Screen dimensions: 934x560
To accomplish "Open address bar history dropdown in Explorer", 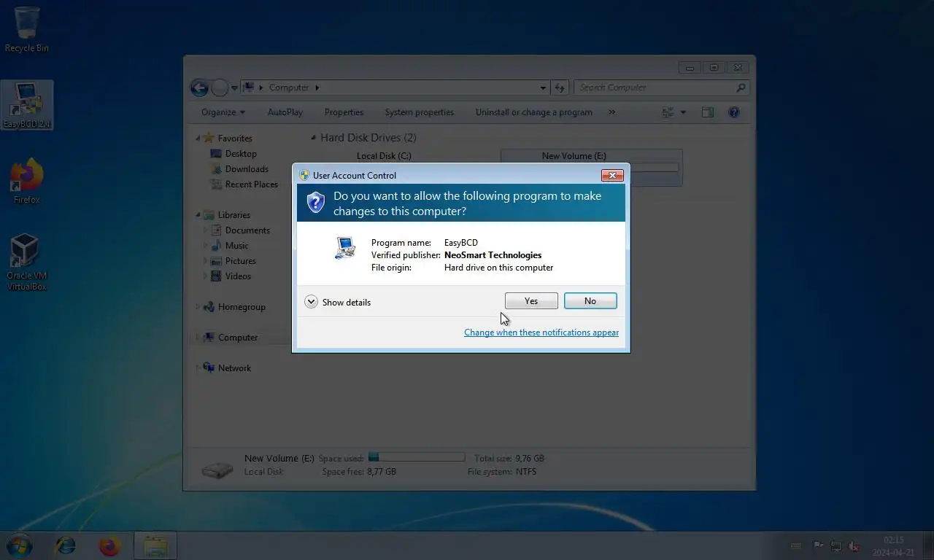I will point(543,87).
